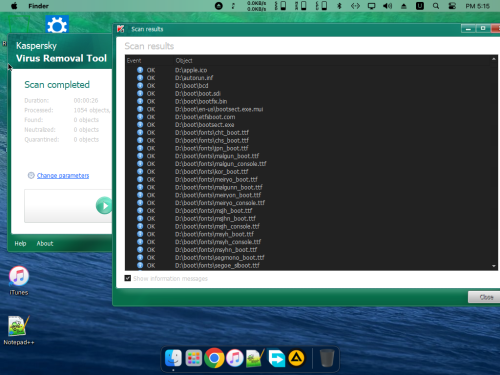Click the Object column header
Image resolution: width=500 pixels, height=375 pixels.
[184, 61]
